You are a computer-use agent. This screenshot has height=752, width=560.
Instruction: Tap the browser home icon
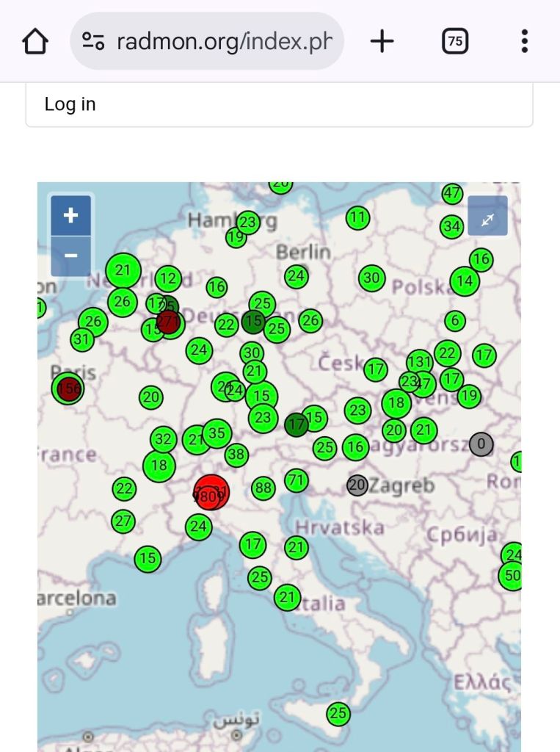35,41
